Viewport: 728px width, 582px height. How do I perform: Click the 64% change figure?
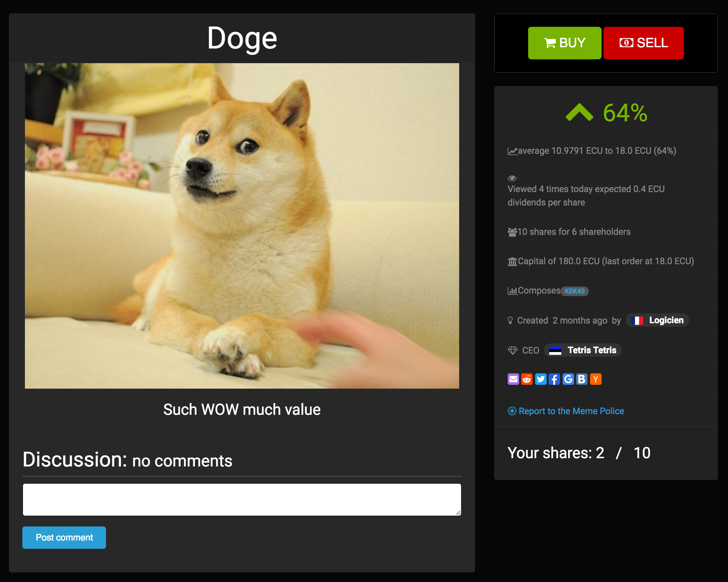coord(625,113)
